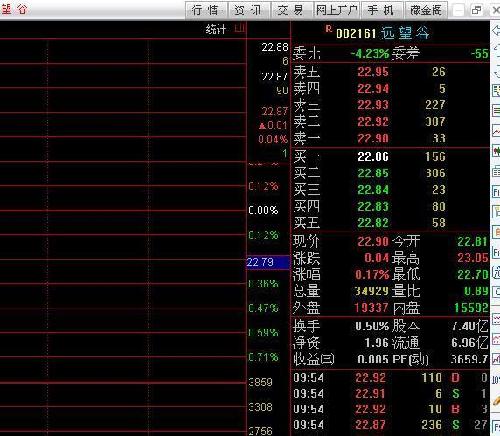Screen dimensions: 500x436
Task: Open the 资讯 tab in top bar
Action: (x=249, y=10)
